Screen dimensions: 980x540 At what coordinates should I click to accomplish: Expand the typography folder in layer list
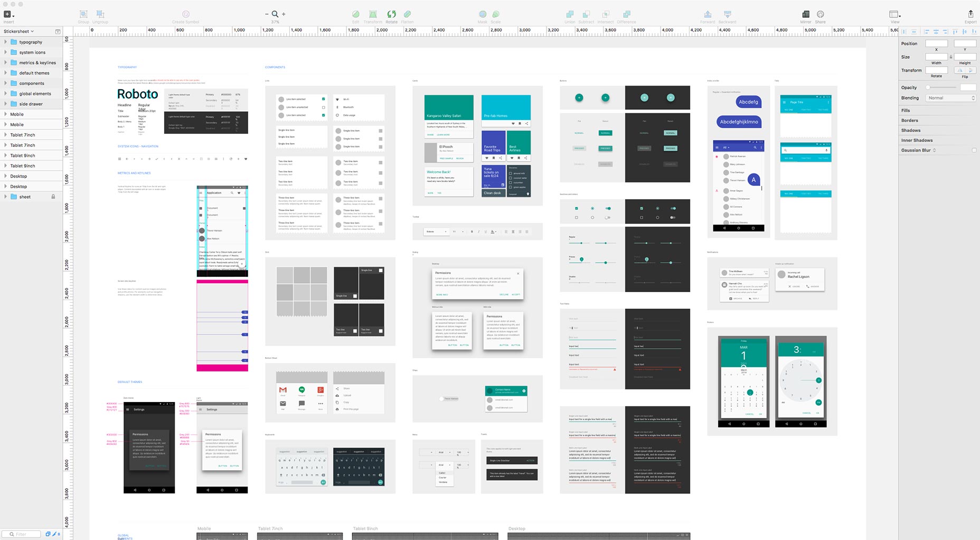point(5,42)
